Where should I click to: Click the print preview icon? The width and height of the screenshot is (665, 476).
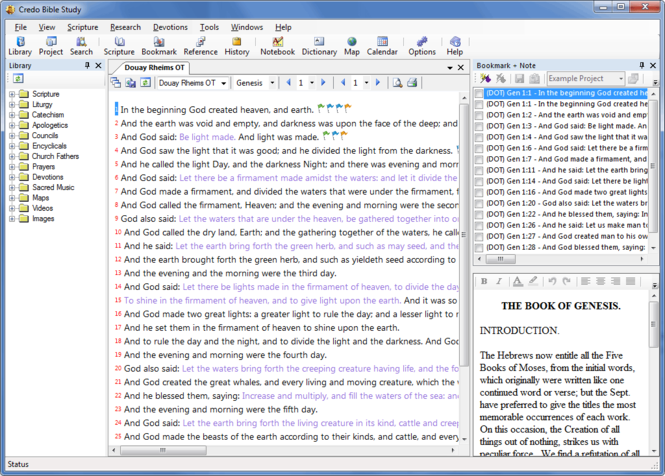397,83
